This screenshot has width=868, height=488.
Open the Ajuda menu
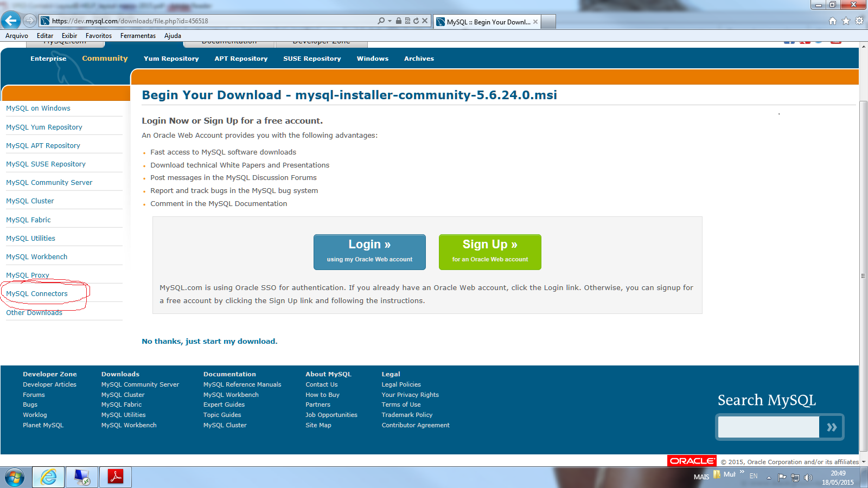173,36
